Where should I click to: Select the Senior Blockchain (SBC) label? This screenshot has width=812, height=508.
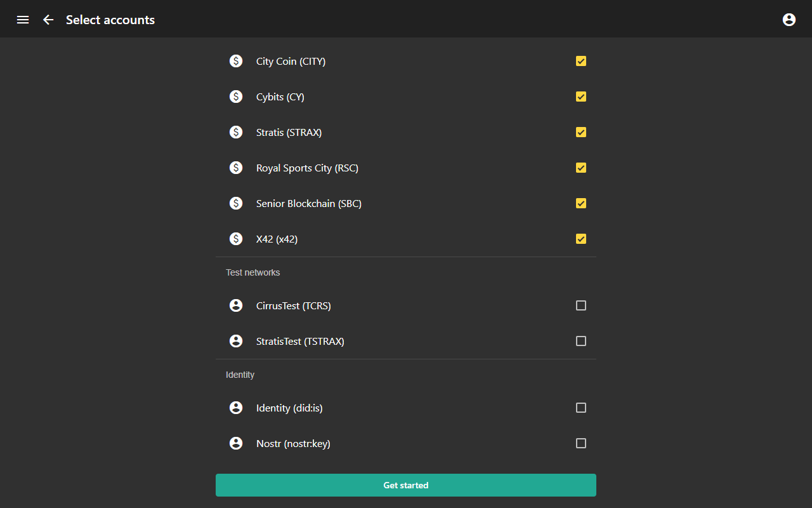pyautogui.click(x=309, y=203)
